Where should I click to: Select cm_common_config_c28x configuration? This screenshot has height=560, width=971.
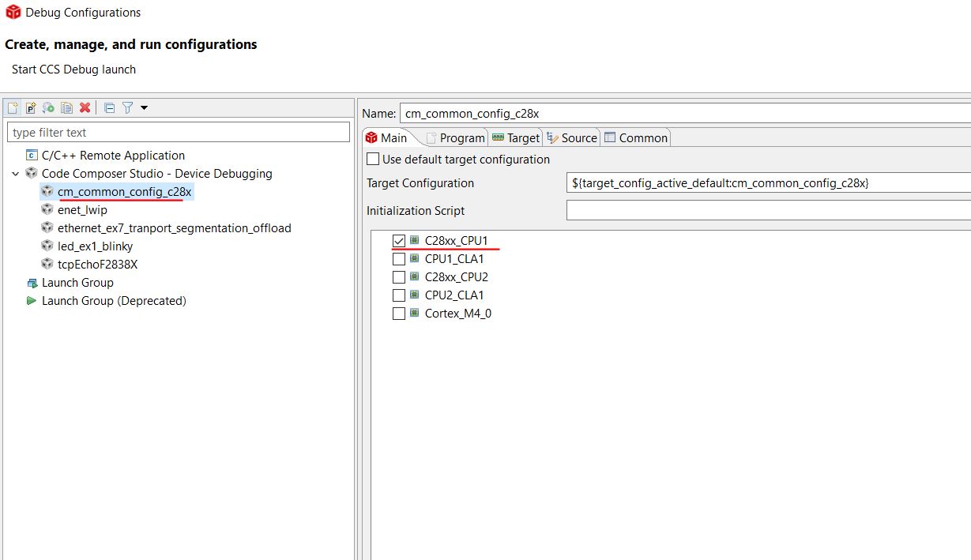124,192
